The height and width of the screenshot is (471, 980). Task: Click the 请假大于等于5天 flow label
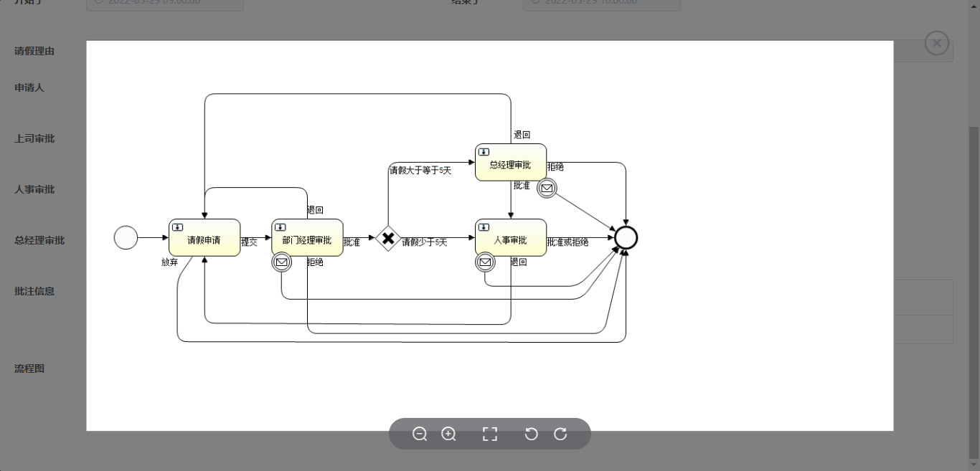click(x=420, y=171)
